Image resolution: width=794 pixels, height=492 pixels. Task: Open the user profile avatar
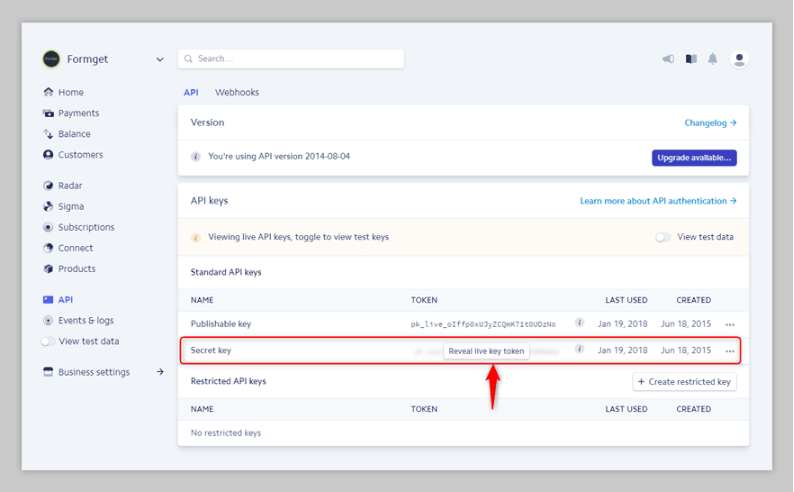pos(739,59)
